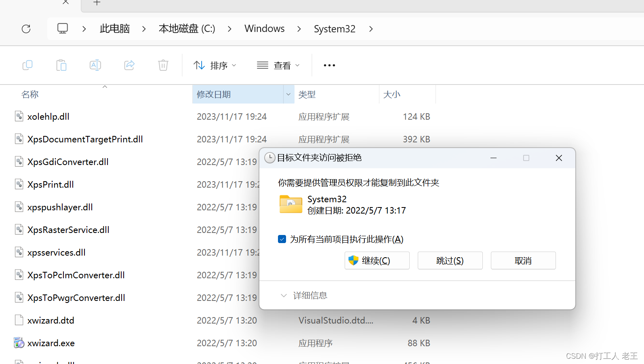Sort by 名称 column header

tap(30, 94)
